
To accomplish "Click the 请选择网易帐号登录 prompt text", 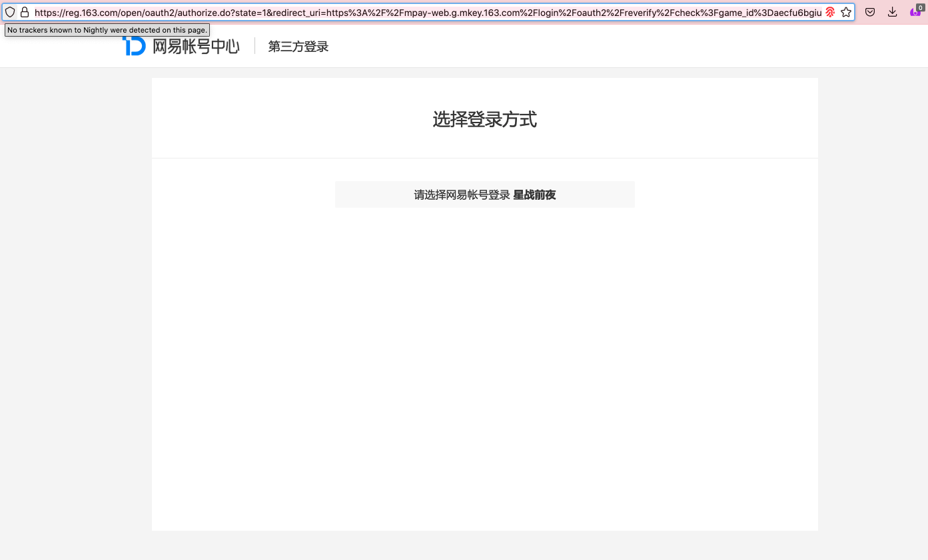I will [462, 195].
